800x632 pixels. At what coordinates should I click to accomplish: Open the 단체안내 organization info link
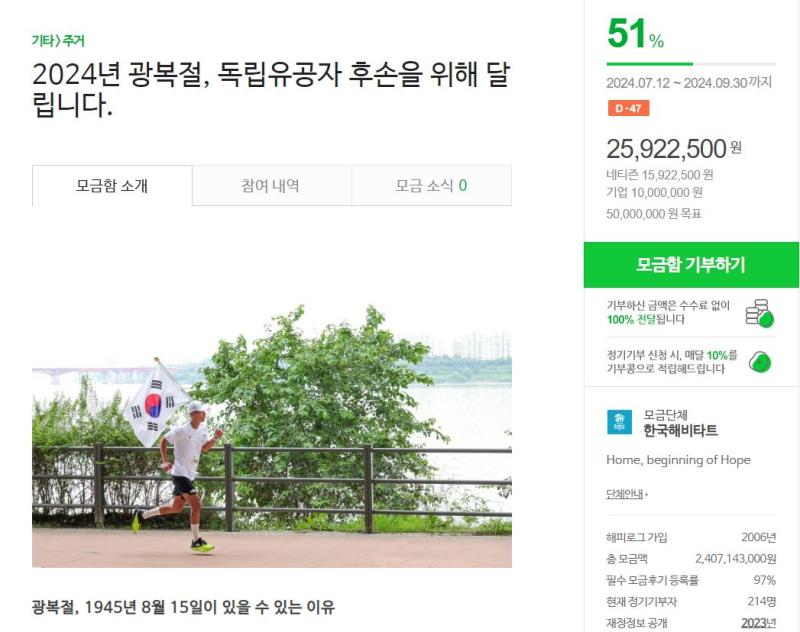coord(624,494)
